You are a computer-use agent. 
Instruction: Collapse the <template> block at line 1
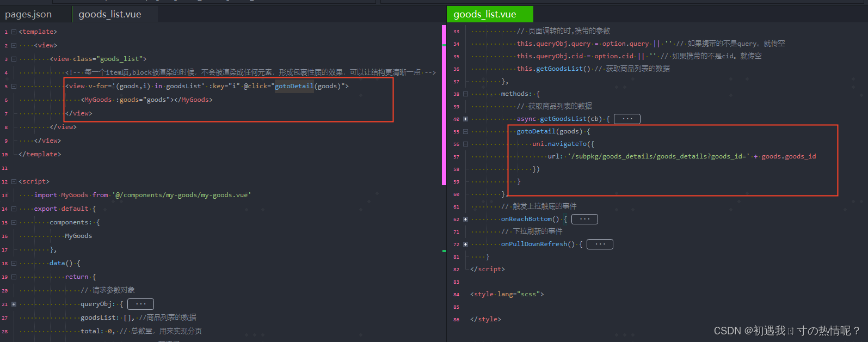pyautogui.click(x=14, y=32)
